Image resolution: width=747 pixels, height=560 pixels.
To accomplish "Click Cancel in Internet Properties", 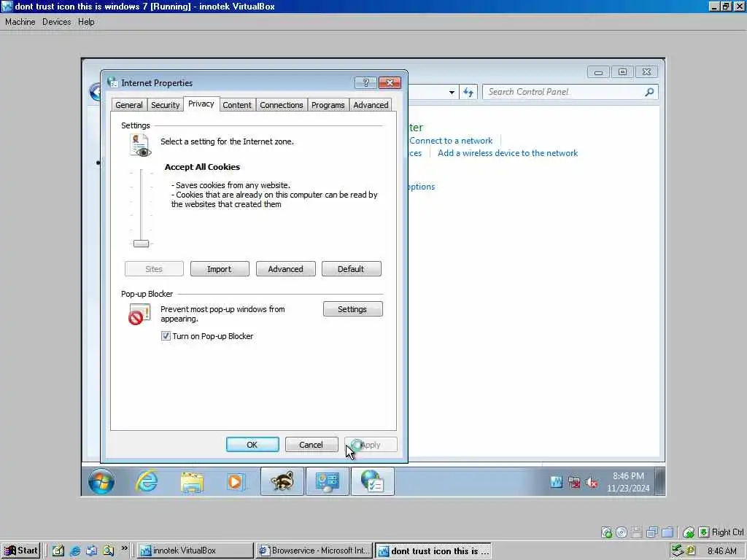I will [311, 445].
